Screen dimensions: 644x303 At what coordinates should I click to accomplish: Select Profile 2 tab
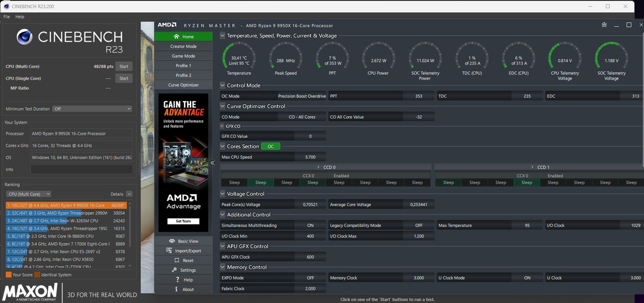[x=184, y=75]
